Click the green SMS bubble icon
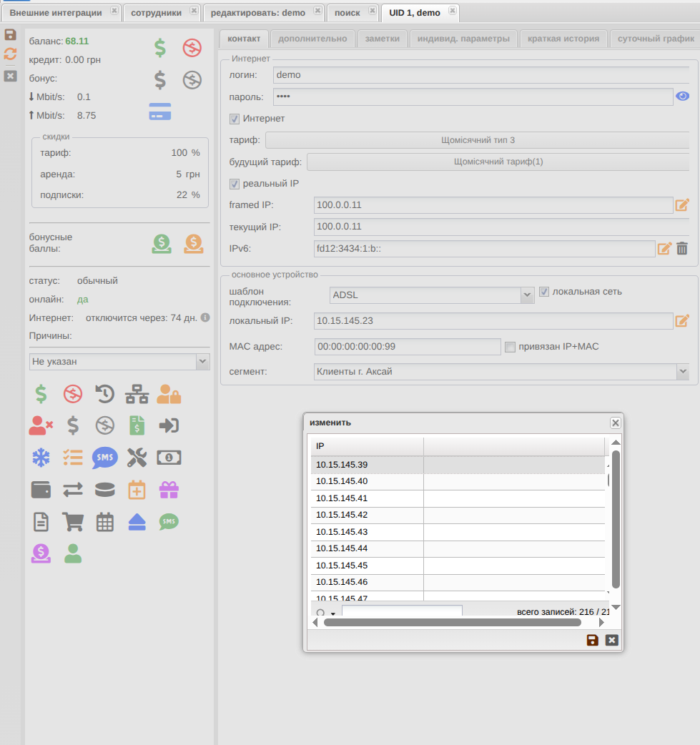Image resolution: width=700 pixels, height=745 pixels. pyautogui.click(x=169, y=522)
